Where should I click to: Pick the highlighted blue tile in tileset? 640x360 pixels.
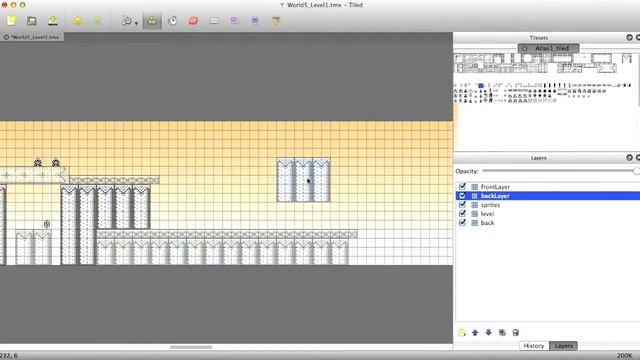coord(481,85)
